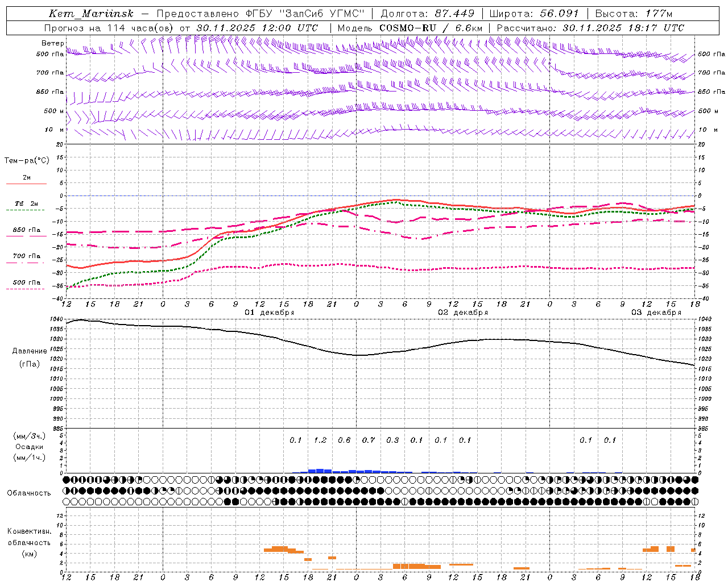Click the Широта: 56.091 value

coord(534,14)
